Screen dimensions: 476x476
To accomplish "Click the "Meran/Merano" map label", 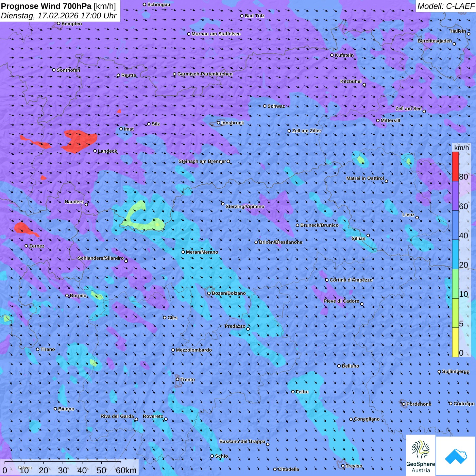I will (202, 252).
